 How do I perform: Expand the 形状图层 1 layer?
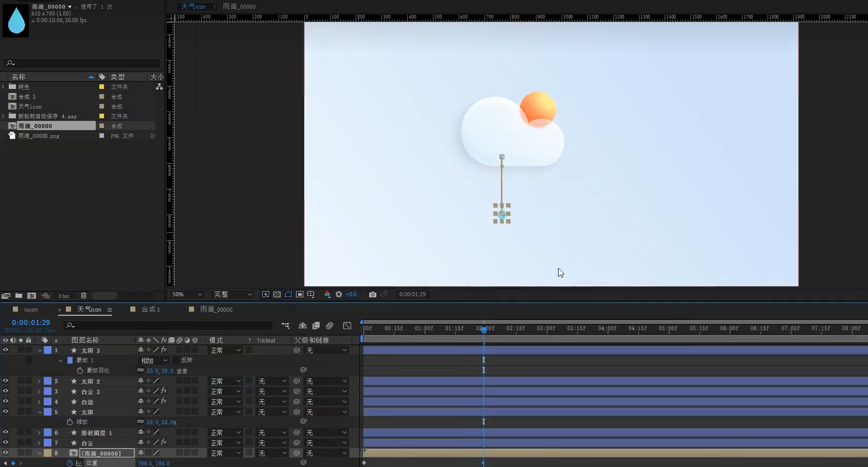coord(39,433)
